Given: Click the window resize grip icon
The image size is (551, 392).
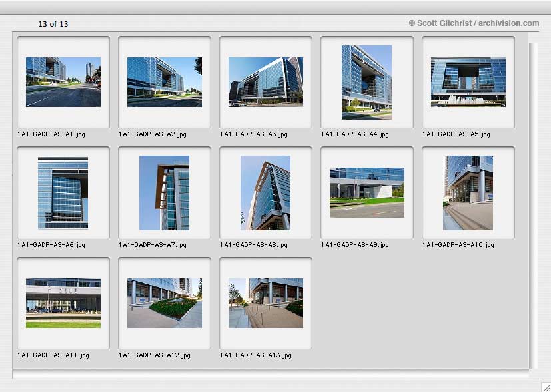Looking at the screenshot, I should coord(546,387).
